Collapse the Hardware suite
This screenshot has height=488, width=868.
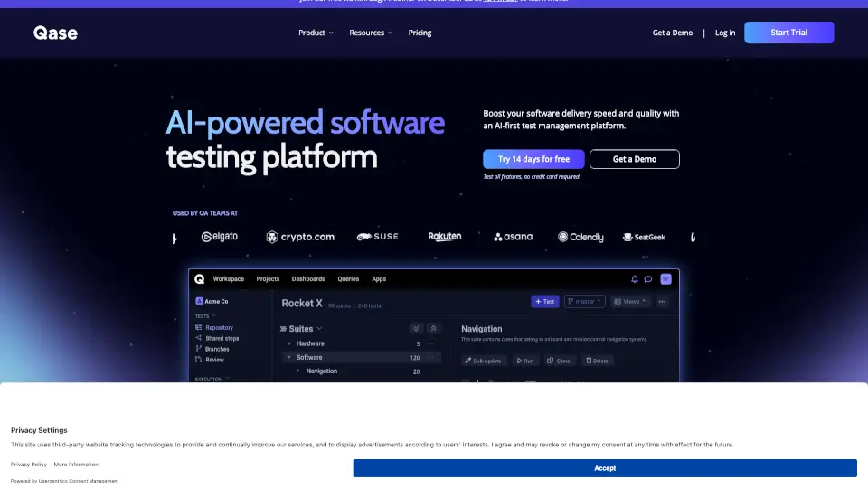click(288, 344)
